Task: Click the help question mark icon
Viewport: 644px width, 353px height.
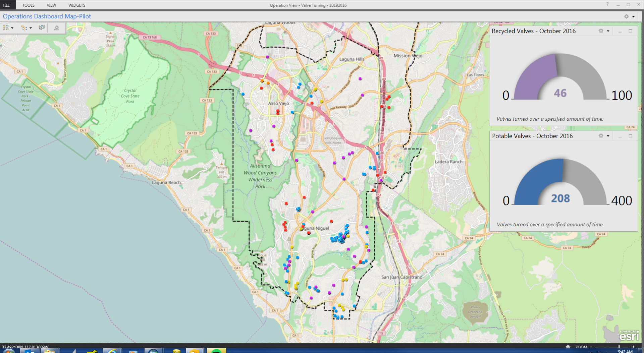Action: [x=607, y=4]
